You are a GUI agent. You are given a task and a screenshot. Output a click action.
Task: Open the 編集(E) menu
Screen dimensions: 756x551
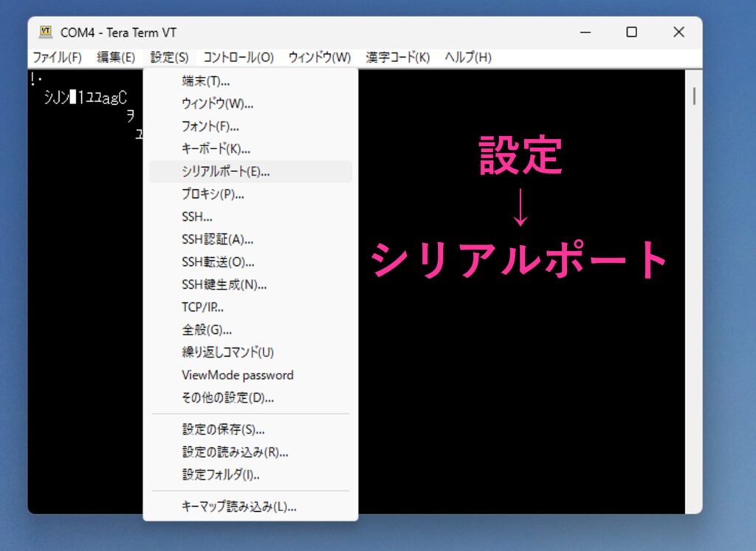pos(116,58)
